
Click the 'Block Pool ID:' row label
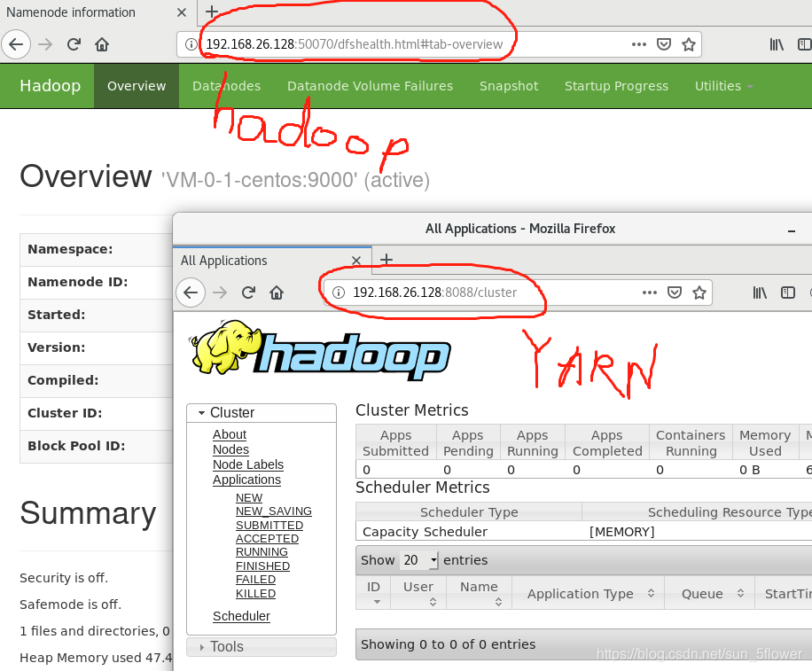pos(76,446)
